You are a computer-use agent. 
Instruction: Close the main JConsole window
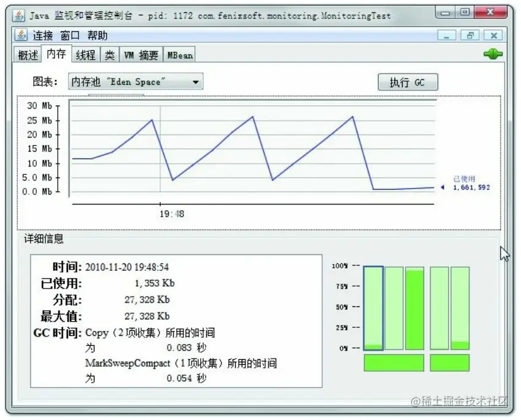click(x=490, y=13)
